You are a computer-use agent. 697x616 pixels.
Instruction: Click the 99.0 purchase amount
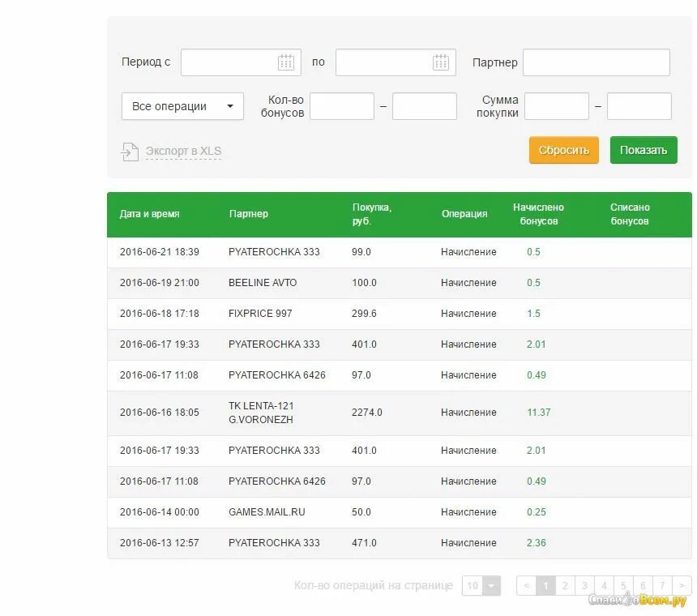pyautogui.click(x=361, y=252)
